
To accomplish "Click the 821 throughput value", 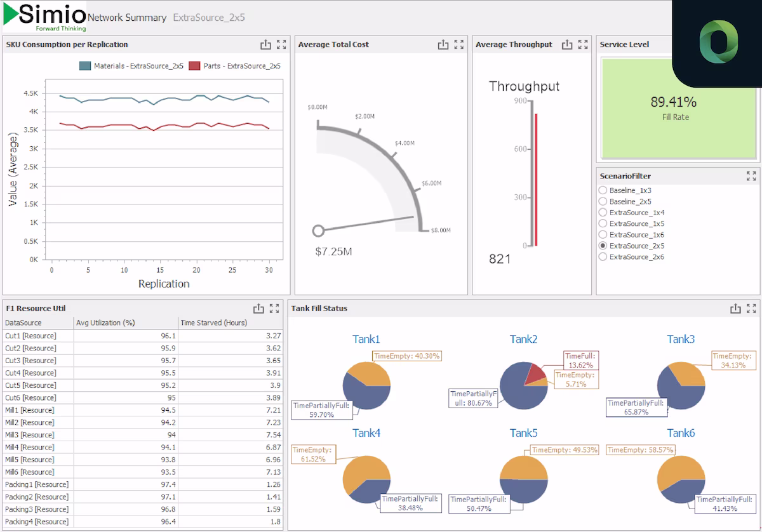I will coord(500,259).
